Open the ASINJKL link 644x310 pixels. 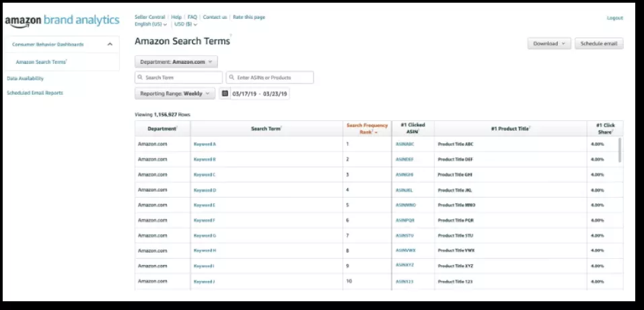pos(404,190)
